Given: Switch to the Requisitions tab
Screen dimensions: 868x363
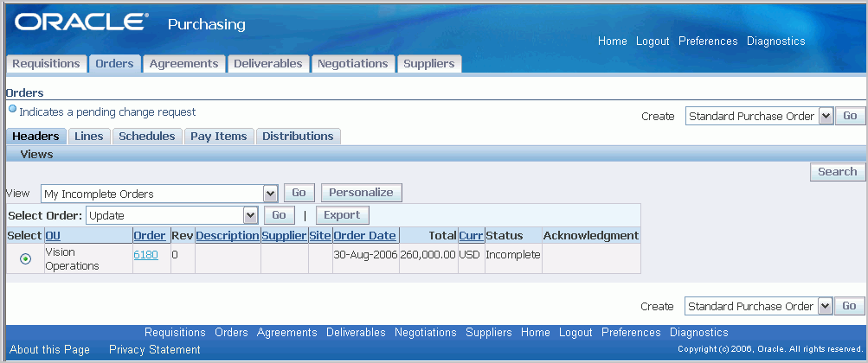Looking at the screenshot, I should (47, 64).
